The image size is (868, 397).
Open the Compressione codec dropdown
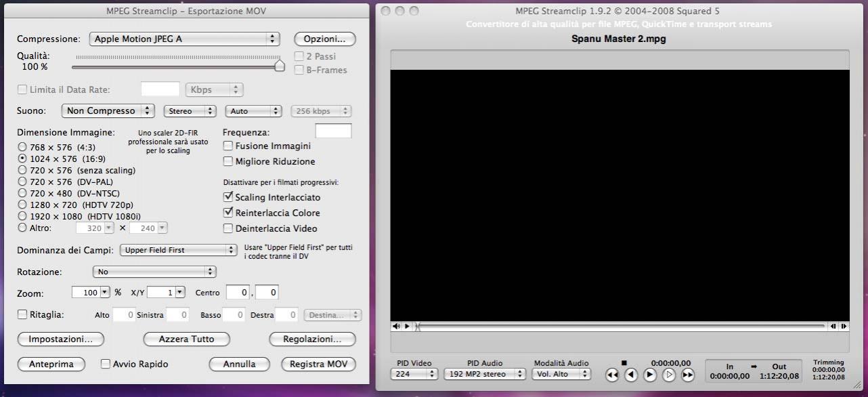click(184, 39)
